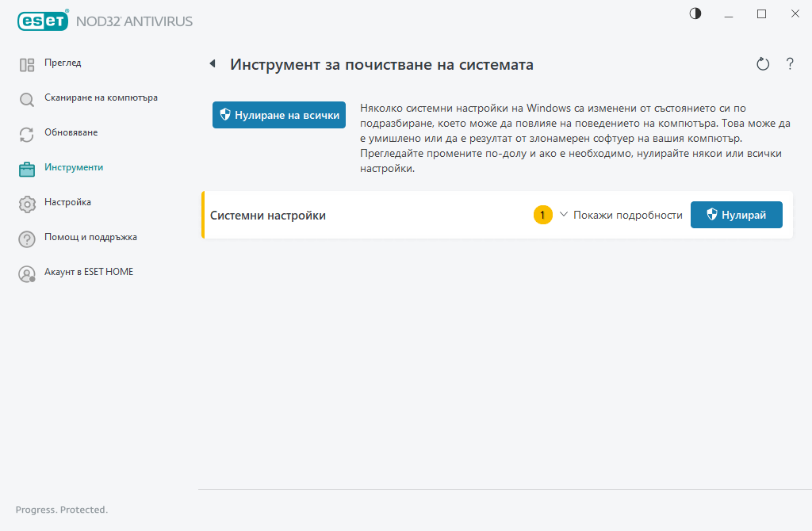Go to Помощ и поддръжка
812x531 pixels.
[26, 238]
